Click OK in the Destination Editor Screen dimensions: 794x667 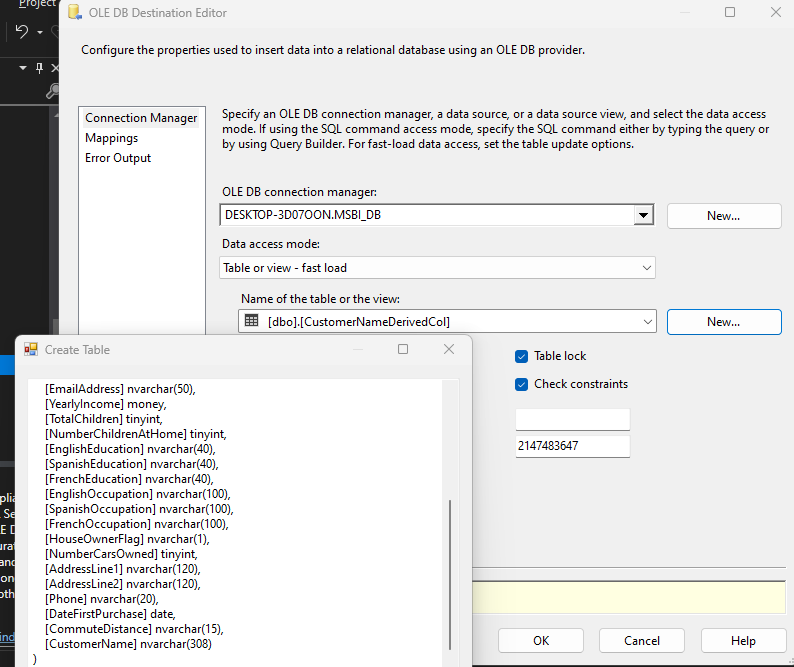541,641
